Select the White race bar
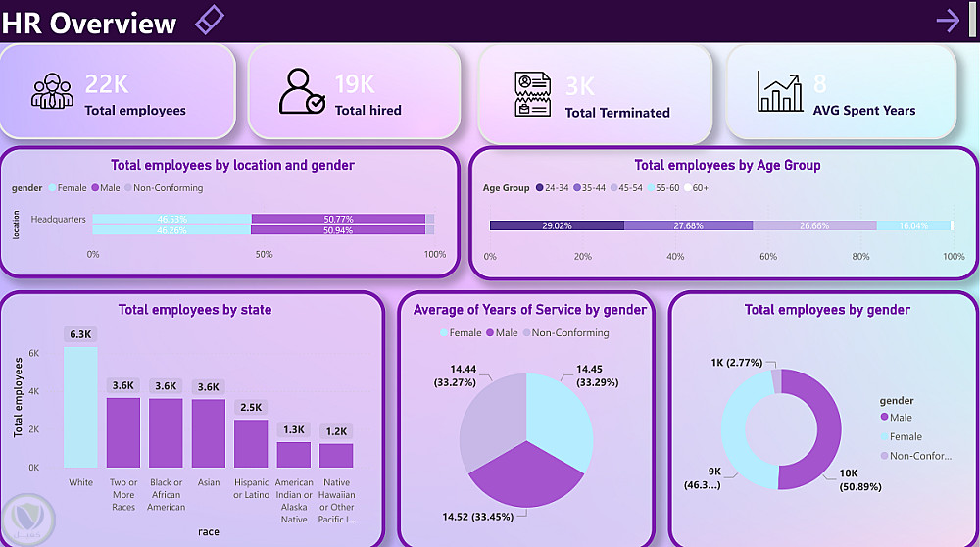This screenshot has width=980, height=547. 80,407
